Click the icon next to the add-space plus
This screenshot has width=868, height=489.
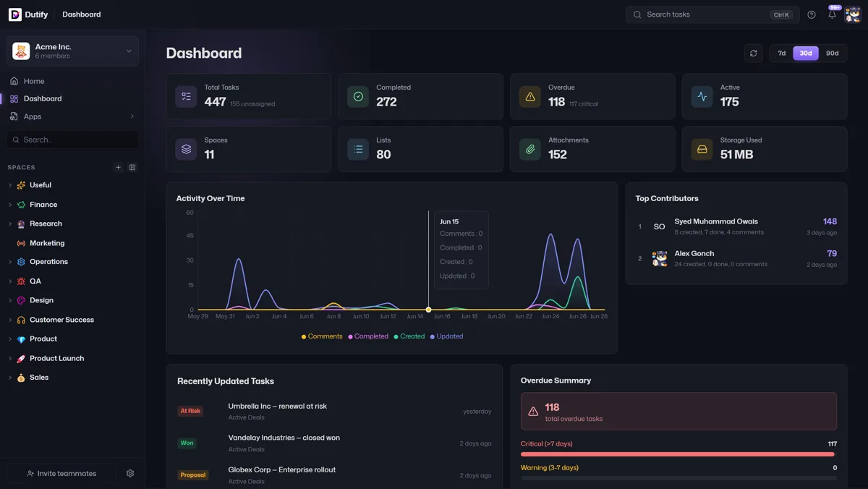pos(132,167)
